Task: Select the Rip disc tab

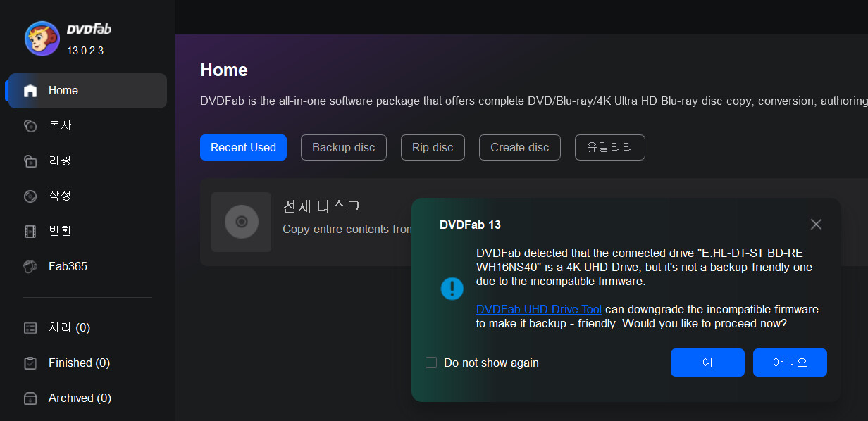Action: (433, 147)
